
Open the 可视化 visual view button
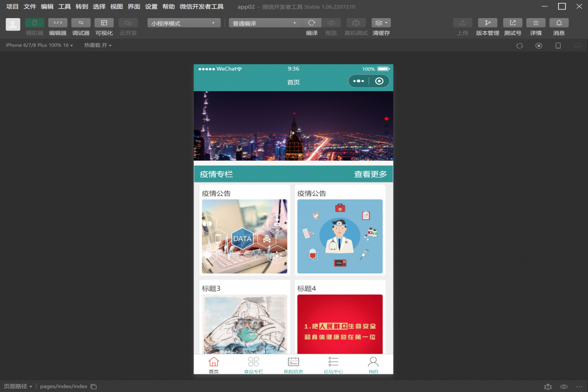point(104,23)
